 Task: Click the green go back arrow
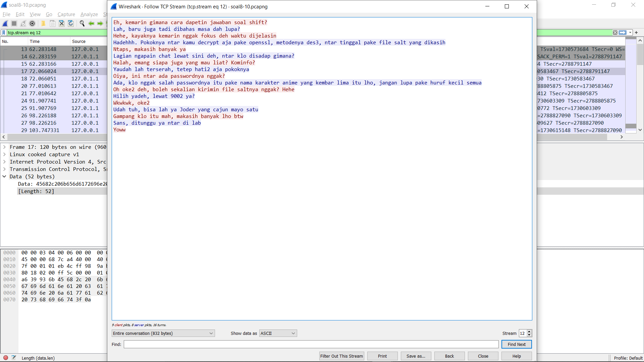tap(91, 23)
